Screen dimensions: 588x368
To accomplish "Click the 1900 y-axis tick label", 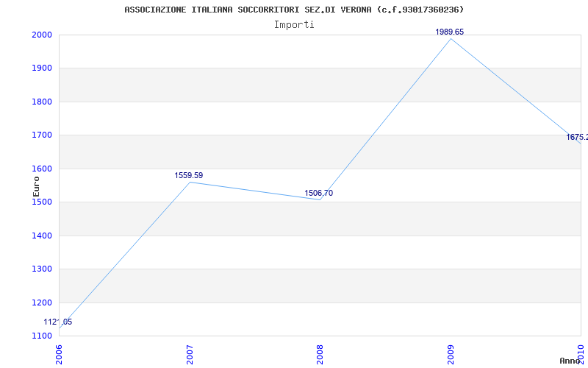I will point(42,68).
